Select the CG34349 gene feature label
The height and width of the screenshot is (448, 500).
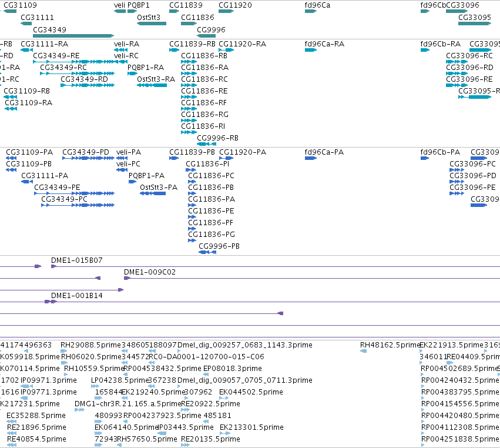50,29
